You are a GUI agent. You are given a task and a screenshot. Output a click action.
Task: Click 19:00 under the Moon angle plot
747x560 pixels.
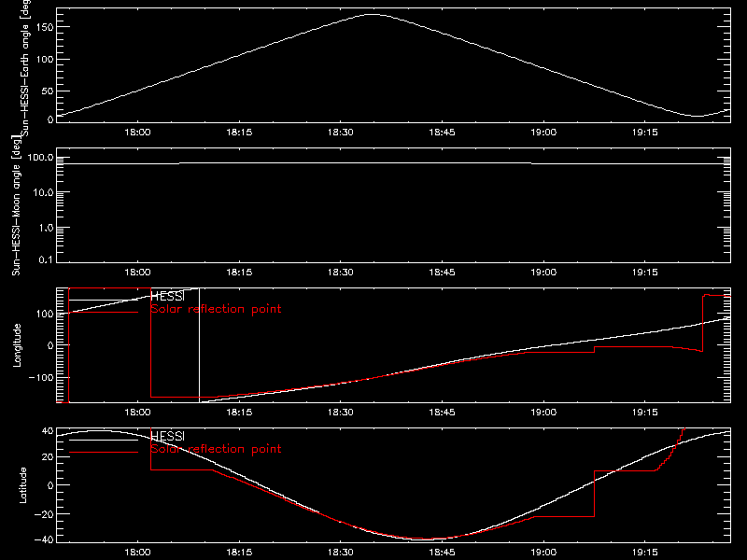coord(543,273)
